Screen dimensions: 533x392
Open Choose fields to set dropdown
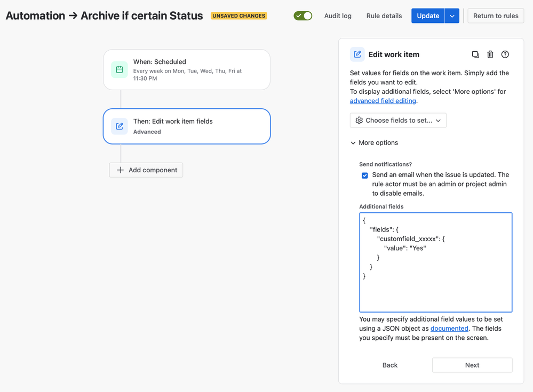pos(398,120)
